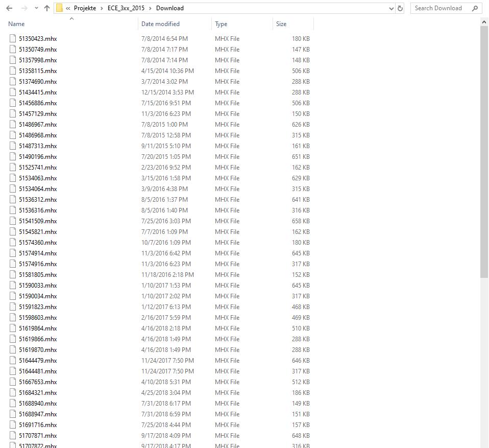Select the file name 51688947.mhx
Image resolution: width=489 pixels, height=448 pixels.
tap(38, 414)
